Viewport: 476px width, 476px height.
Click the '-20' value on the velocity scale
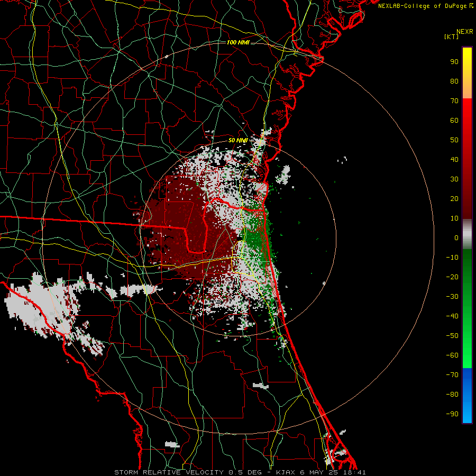(x=452, y=277)
